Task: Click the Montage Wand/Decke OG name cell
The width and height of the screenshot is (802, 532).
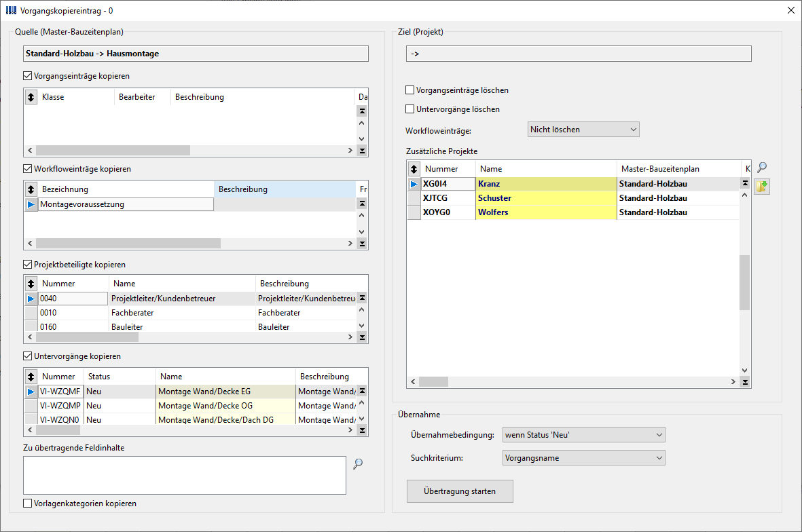Action: (x=225, y=406)
